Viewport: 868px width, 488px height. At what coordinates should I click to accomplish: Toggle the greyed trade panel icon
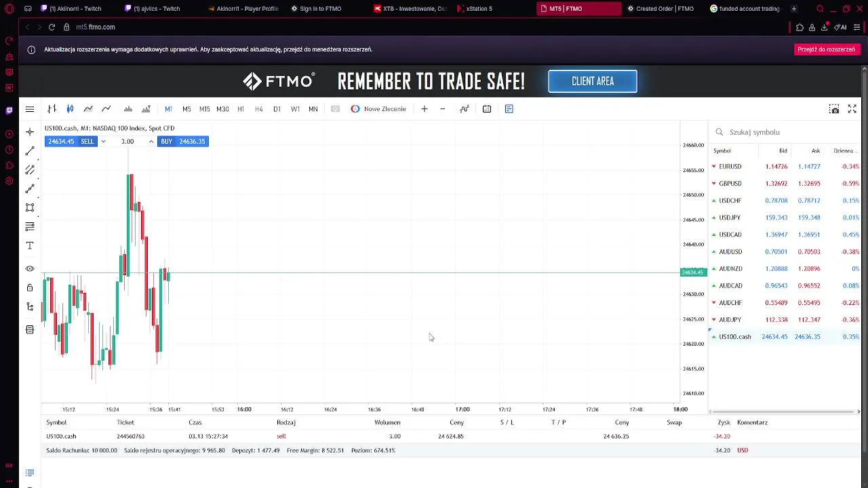335,109
